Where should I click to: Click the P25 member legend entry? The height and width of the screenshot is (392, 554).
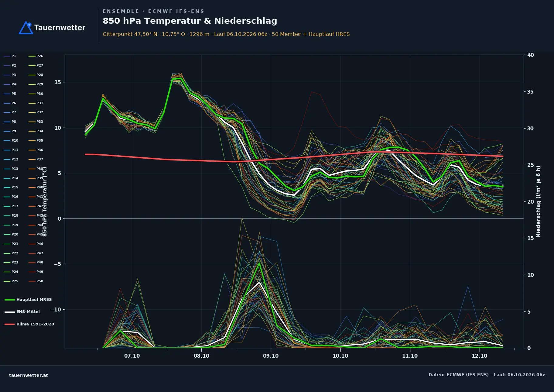coord(11,281)
